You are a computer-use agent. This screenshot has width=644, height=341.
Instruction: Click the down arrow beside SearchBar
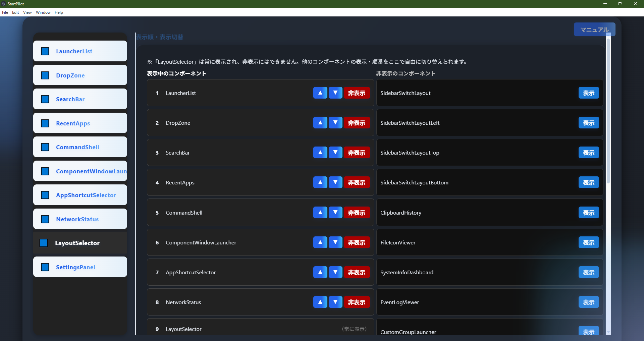point(335,153)
